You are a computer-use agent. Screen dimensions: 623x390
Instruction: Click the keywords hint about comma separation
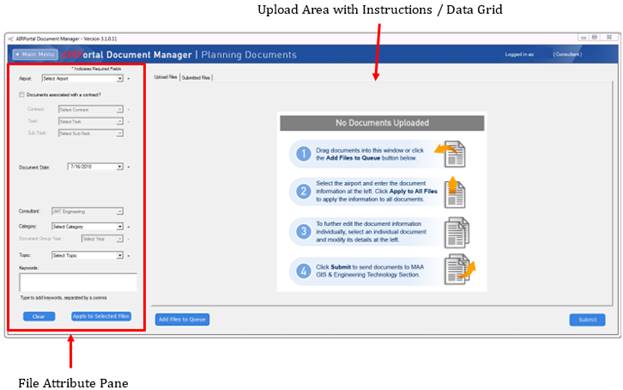point(64,298)
